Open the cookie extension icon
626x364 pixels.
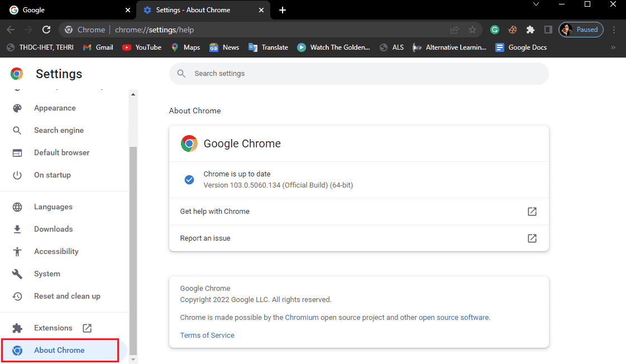click(x=513, y=30)
